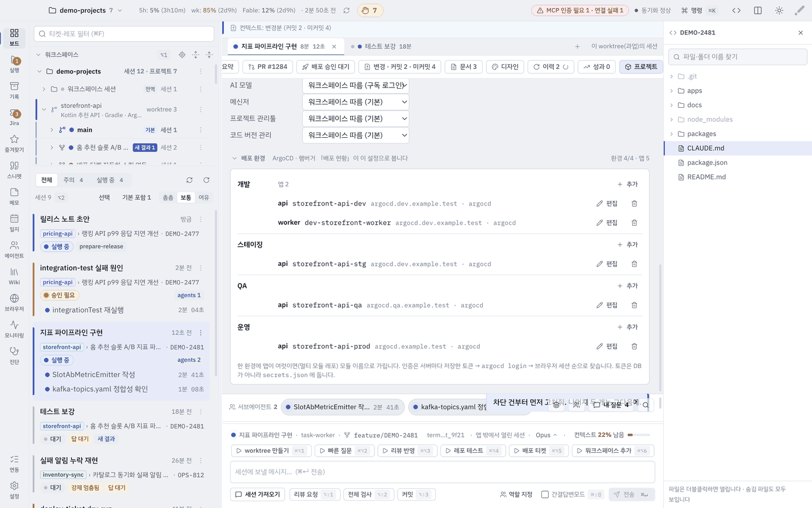Viewport: 812px width, 508px height.
Task: Open the 기록 history icon
Action: [14, 90]
